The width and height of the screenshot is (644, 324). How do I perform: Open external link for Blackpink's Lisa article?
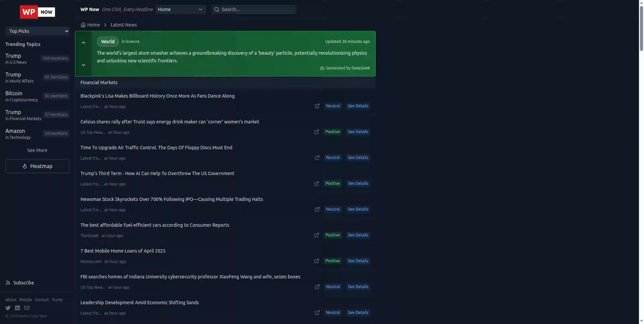click(x=317, y=106)
